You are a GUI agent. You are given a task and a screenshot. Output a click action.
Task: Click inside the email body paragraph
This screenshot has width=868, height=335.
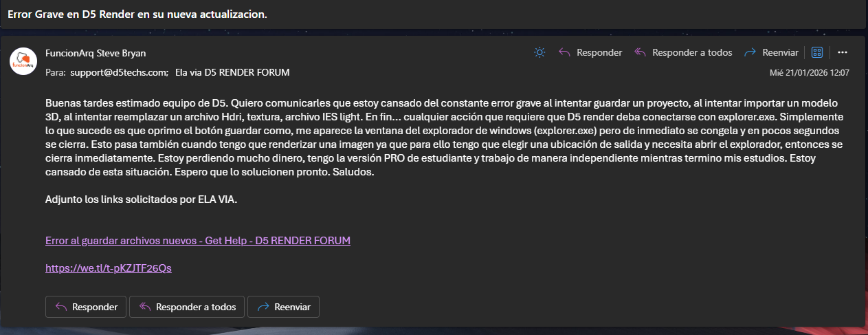pyautogui.click(x=440, y=138)
